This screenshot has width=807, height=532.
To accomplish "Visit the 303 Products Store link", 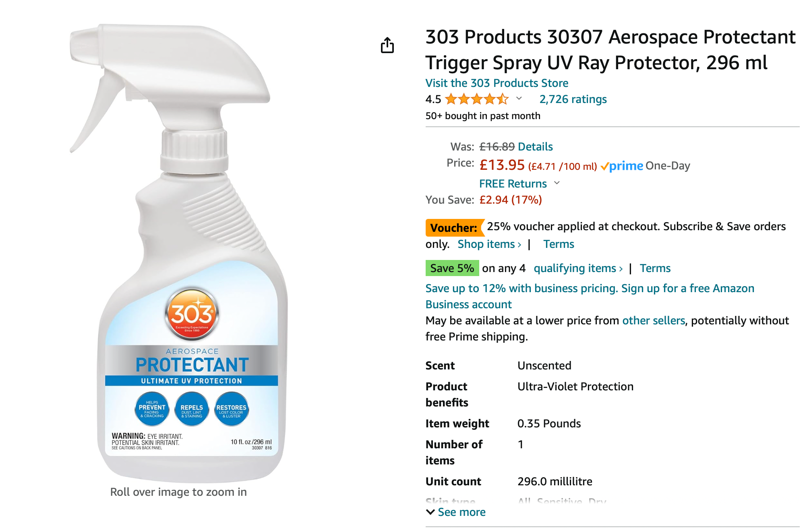I will point(497,83).
